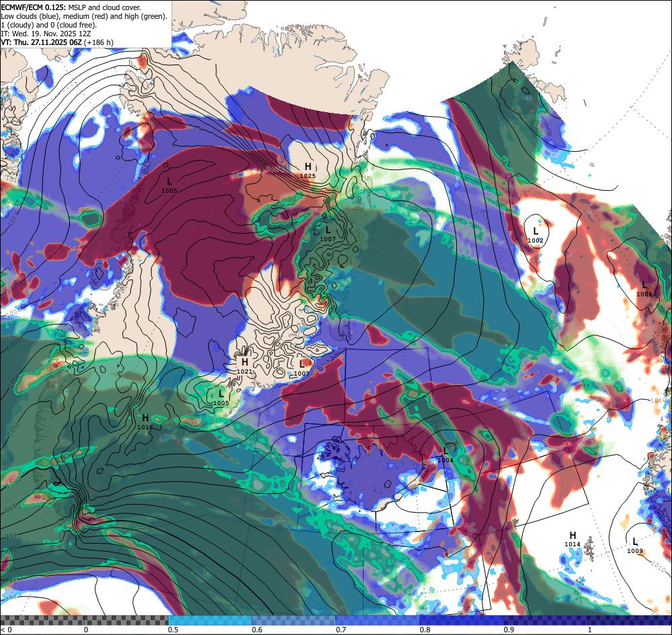This screenshot has width=672, height=635.
Task: Click the light blue 0.5–0.6 legend swatch
Action: [210, 620]
